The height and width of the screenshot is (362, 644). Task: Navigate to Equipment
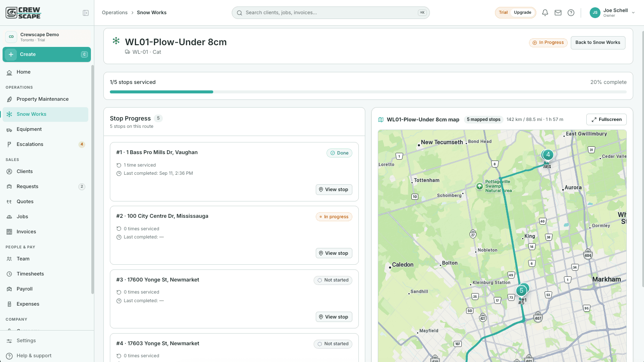[x=45, y=129]
